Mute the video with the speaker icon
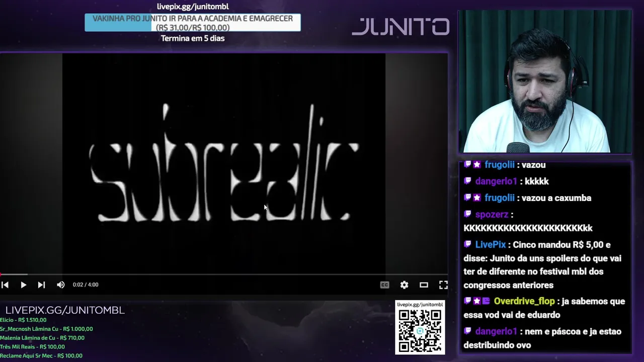644x362 pixels. [x=60, y=285]
